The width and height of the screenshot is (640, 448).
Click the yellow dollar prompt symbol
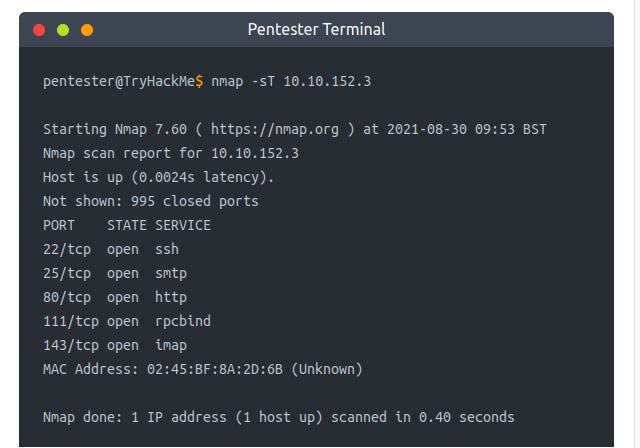(x=199, y=82)
